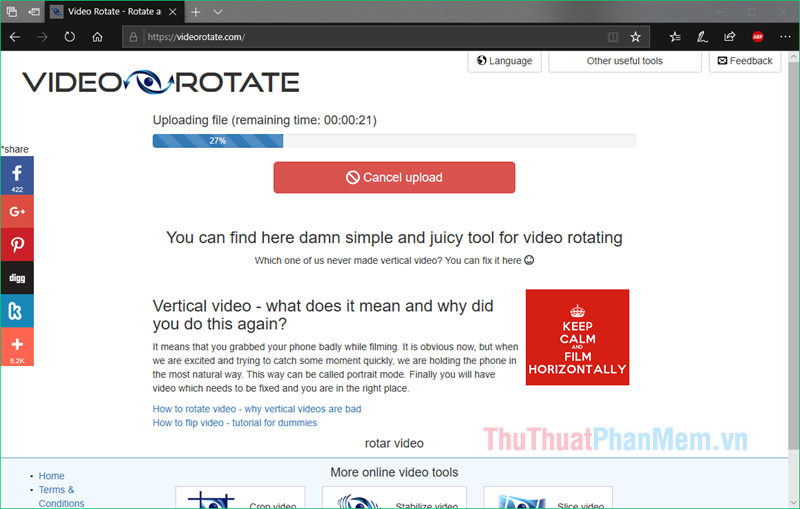Click the browser forward arrow
Viewport: 800px width, 509px height.
pyautogui.click(x=42, y=37)
